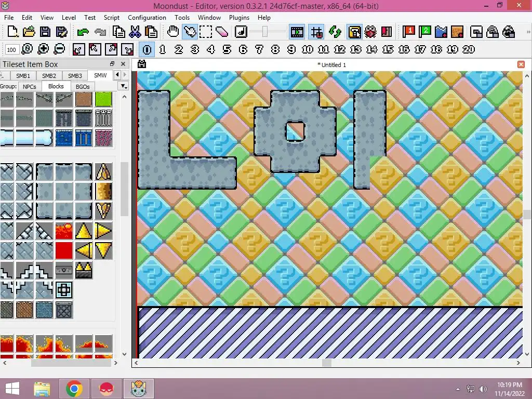Click the brown BGO placing icon
The image size is (532, 399).
pyautogui.click(x=457, y=32)
